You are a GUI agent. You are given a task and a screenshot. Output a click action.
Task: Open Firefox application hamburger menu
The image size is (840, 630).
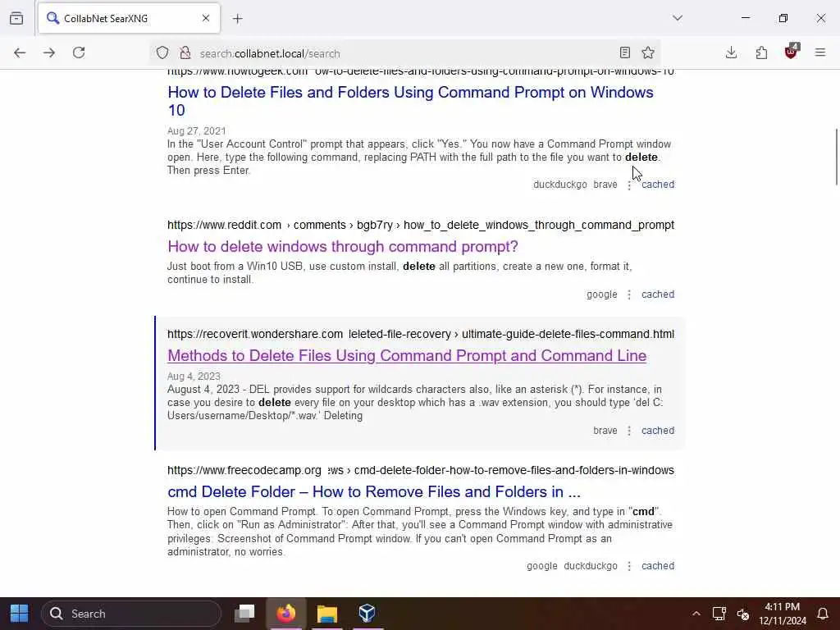(x=820, y=52)
